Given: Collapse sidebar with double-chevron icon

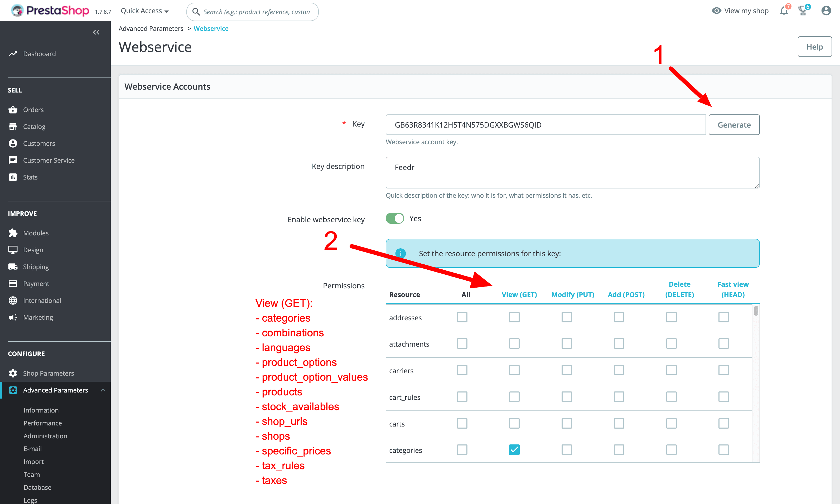Looking at the screenshot, I should tap(96, 32).
